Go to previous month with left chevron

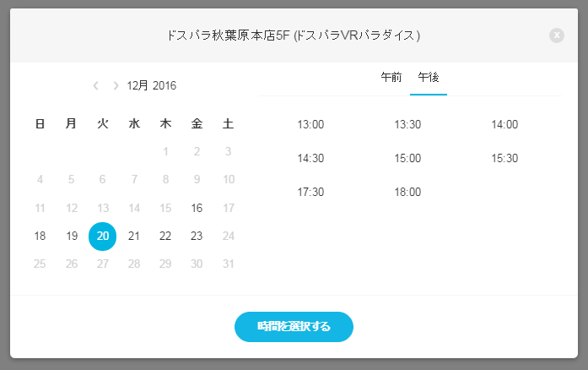coord(95,85)
